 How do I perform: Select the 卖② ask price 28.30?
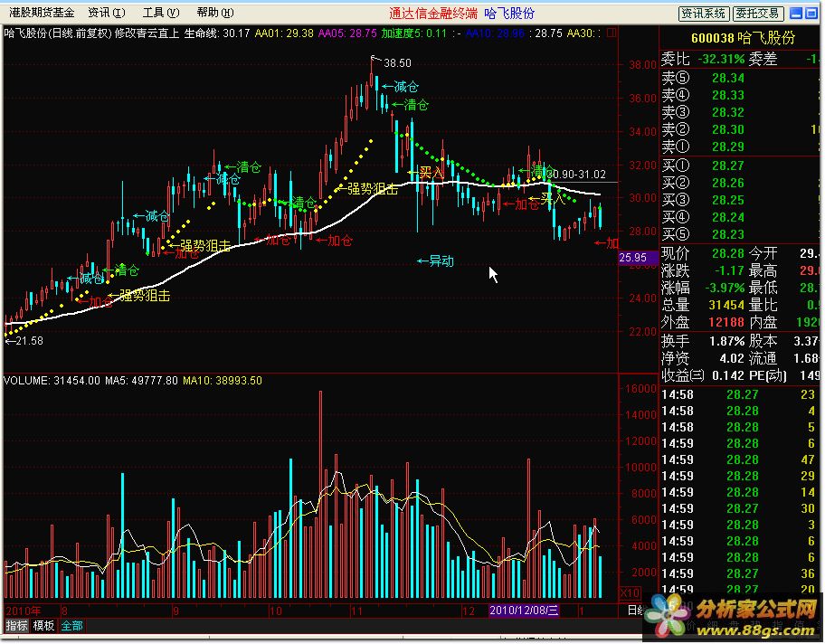[x=727, y=129]
